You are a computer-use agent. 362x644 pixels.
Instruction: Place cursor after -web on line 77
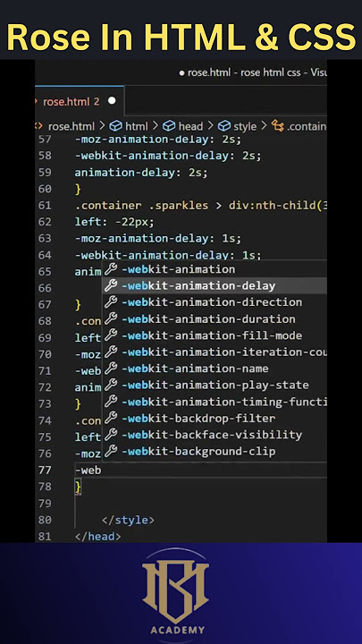coord(102,470)
